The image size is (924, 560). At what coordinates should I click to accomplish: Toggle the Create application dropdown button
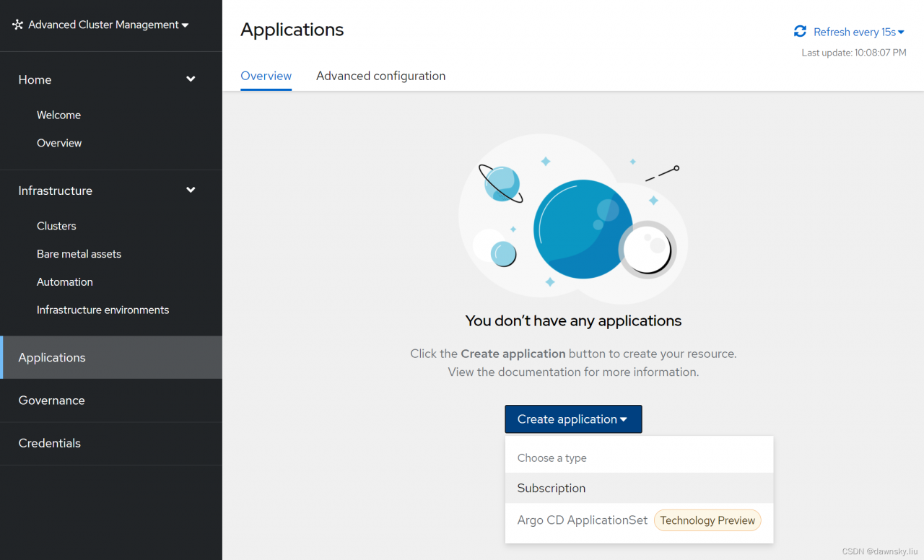(x=573, y=419)
